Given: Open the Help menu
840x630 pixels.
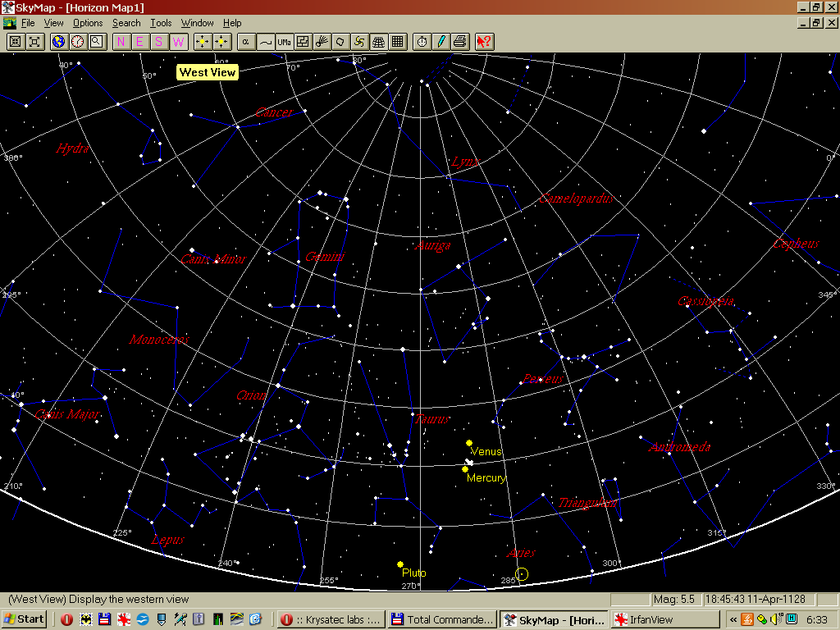Looking at the screenshot, I should tap(232, 23).
